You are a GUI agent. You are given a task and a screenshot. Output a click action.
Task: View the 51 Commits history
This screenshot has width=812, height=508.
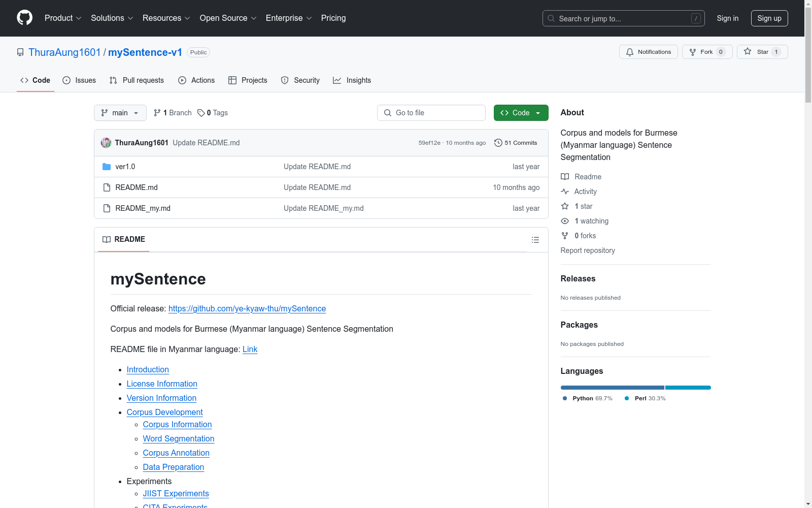(516, 143)
